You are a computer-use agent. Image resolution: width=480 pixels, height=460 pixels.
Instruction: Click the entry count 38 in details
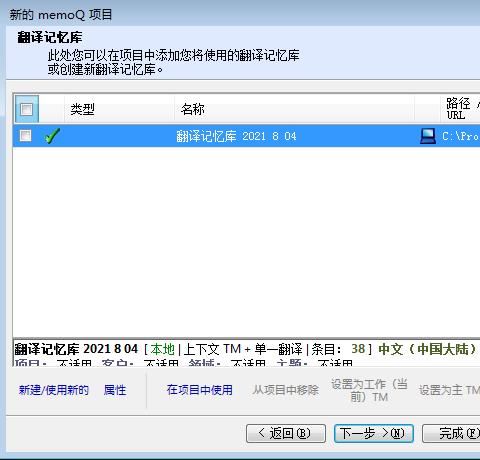click(358, 349)
